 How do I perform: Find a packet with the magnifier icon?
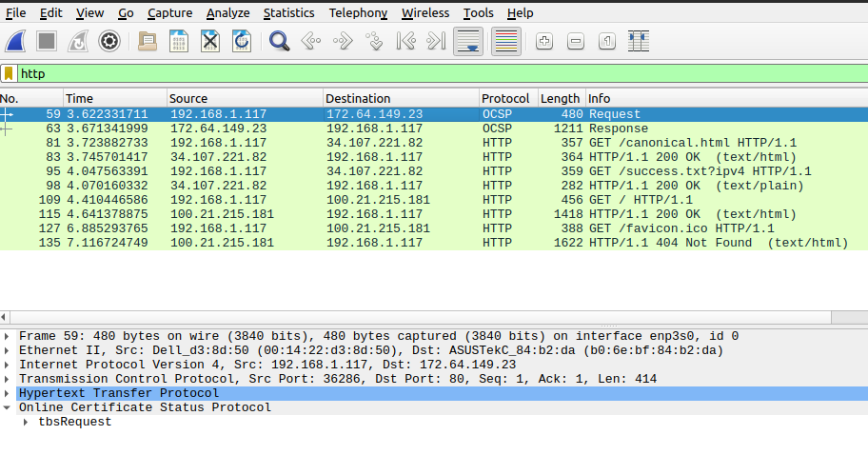pos(280,41)
